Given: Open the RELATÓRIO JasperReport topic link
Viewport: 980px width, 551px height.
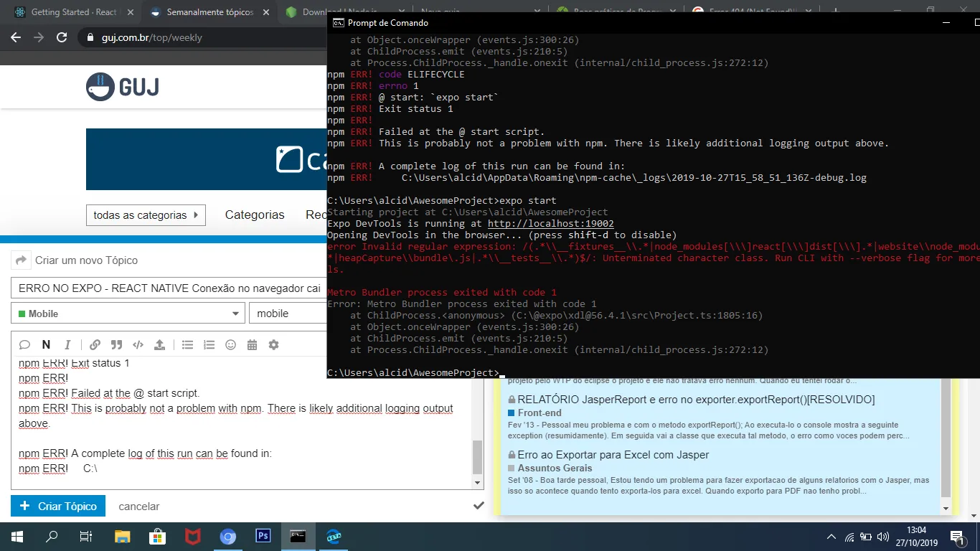Looking at the screenshot, I should point(696,400).
